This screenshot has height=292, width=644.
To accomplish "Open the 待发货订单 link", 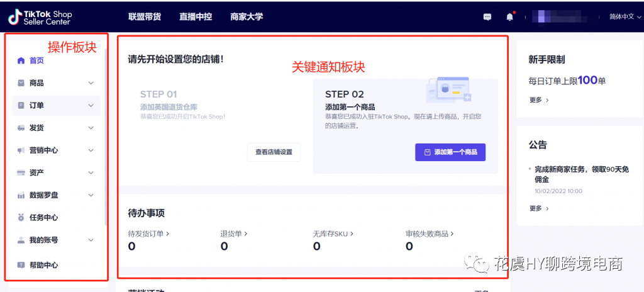I will pos(148,233).
